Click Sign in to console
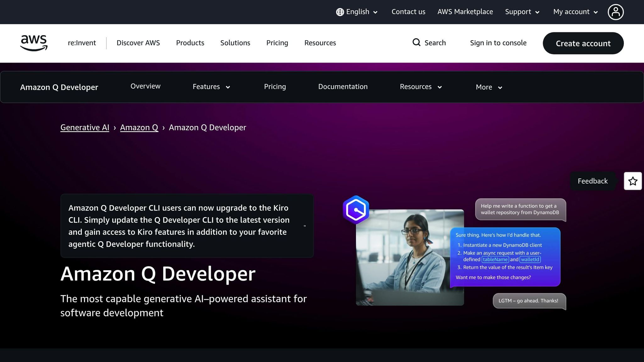Viewport: 644px width, 362px height. (x=498, y=43)
